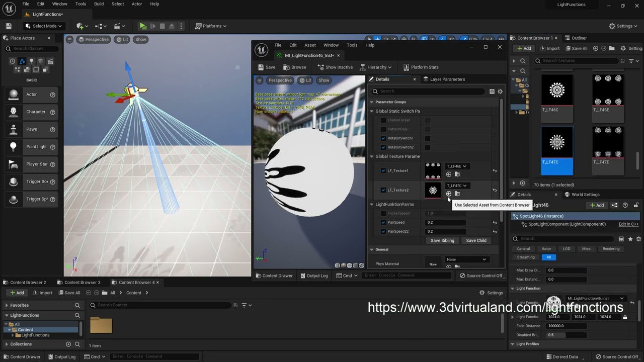The width and height of the screenshot is (644, 362).
Task: Click the Stop simulation button in main toolbar
Action: [162, 26]
